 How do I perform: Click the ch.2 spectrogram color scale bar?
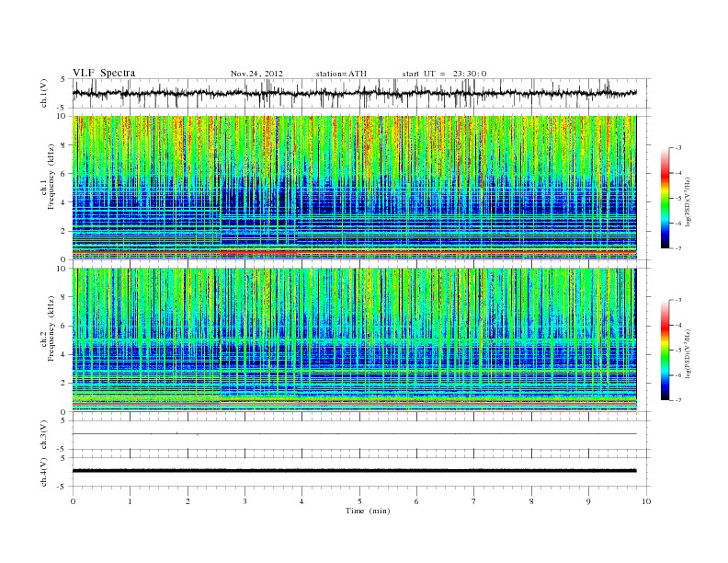[x=665, y=350]
